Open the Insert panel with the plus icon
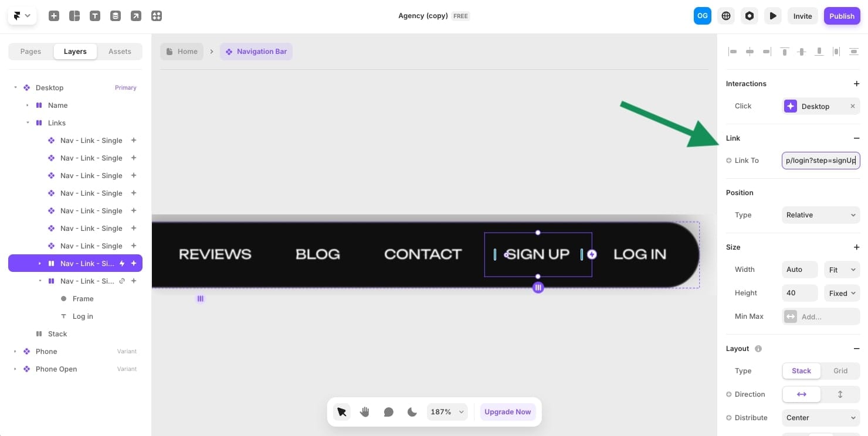868x436 pixels. click(54, 16)
